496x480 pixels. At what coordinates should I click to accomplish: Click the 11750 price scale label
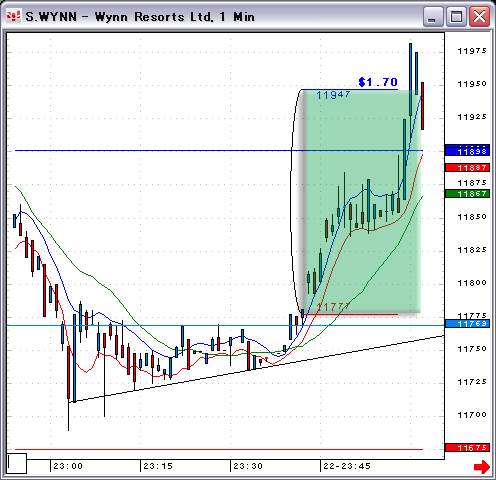[x=472, y=349]
